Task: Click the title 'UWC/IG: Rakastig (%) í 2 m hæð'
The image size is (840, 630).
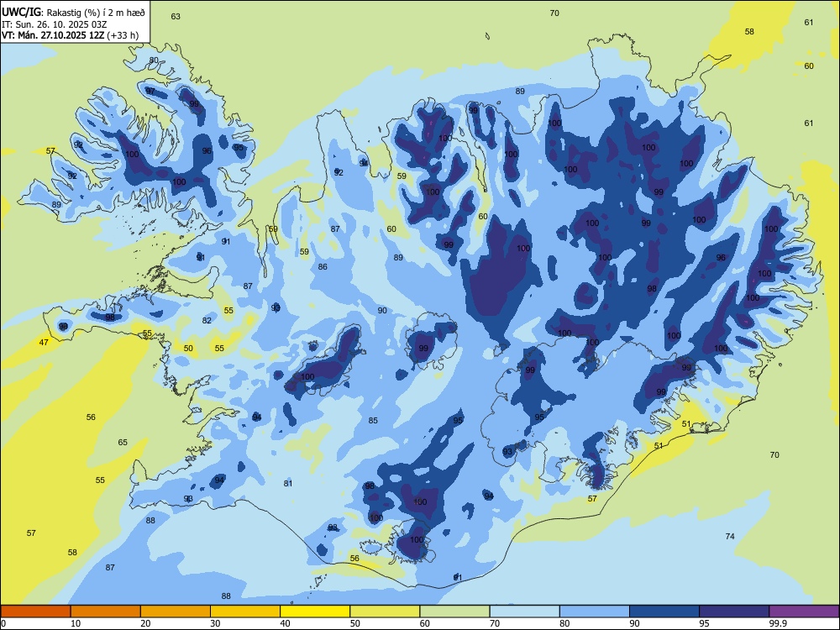Action: click(73, 13)
